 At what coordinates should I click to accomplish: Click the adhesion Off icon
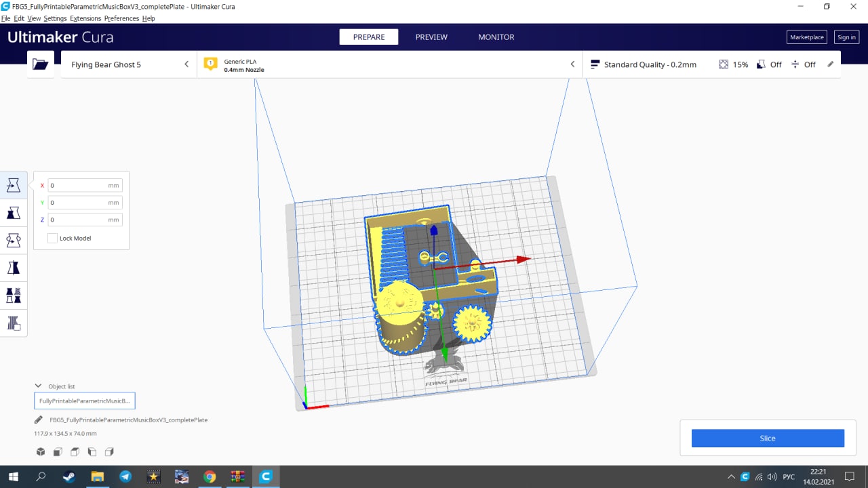795,64
